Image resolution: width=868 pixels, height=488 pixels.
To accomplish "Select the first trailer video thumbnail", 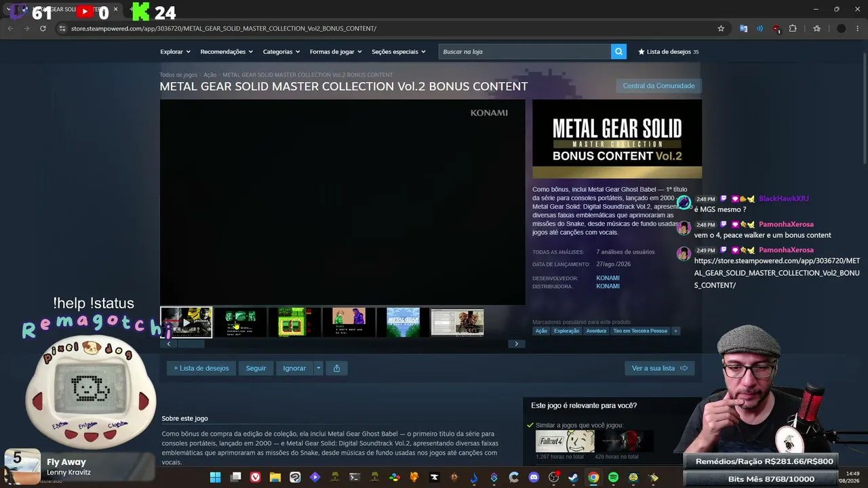I will click(x=186, y=322).
